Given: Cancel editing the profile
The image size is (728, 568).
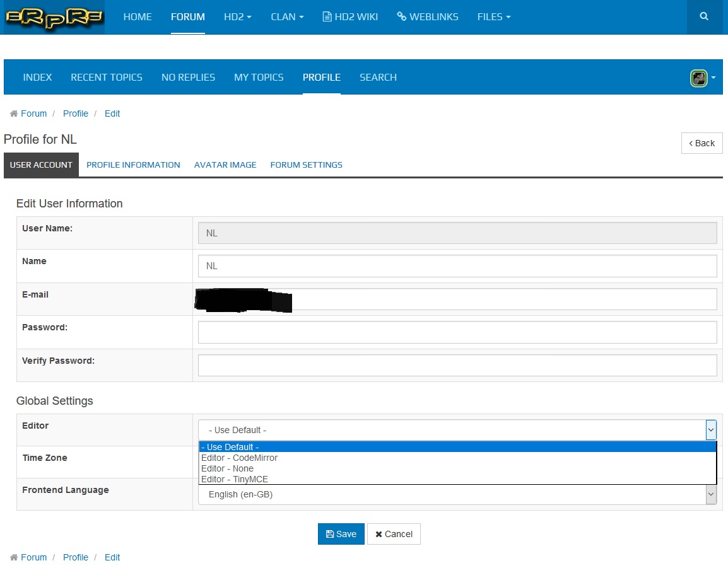Looking at the screenshot, I should [394, 534].
